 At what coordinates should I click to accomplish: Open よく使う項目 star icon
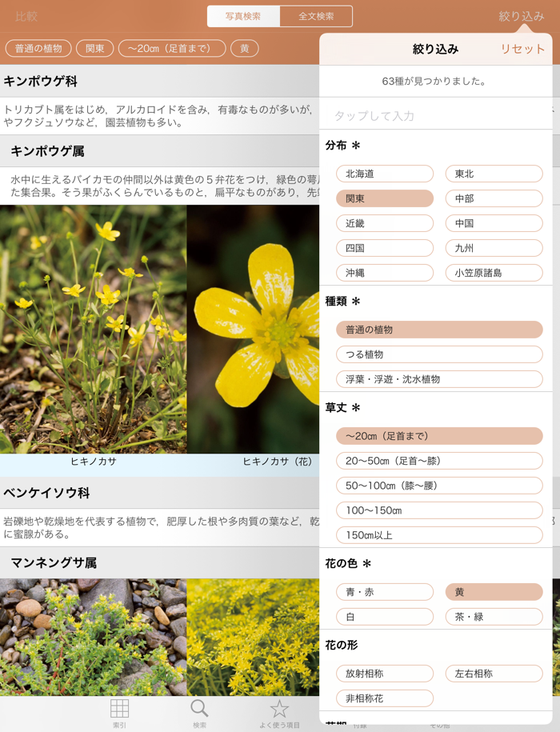click(279, 714)
